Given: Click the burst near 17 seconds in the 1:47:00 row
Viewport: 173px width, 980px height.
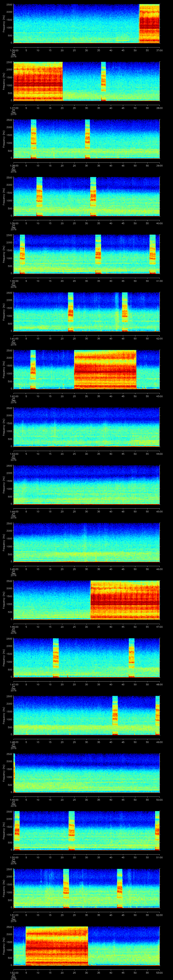Looking at the screenshot, I should [x=56, y=657].
